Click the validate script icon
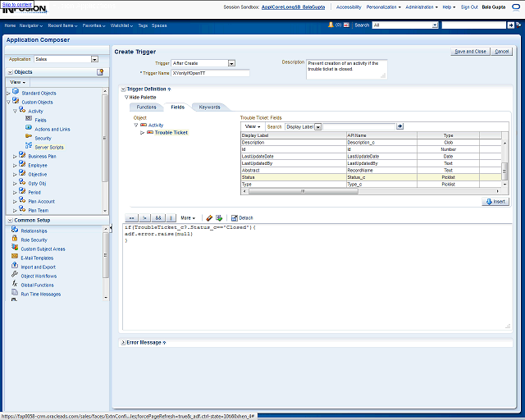This screenshot has width=525, height=420. pyautogui.click(x=219, y=217)
